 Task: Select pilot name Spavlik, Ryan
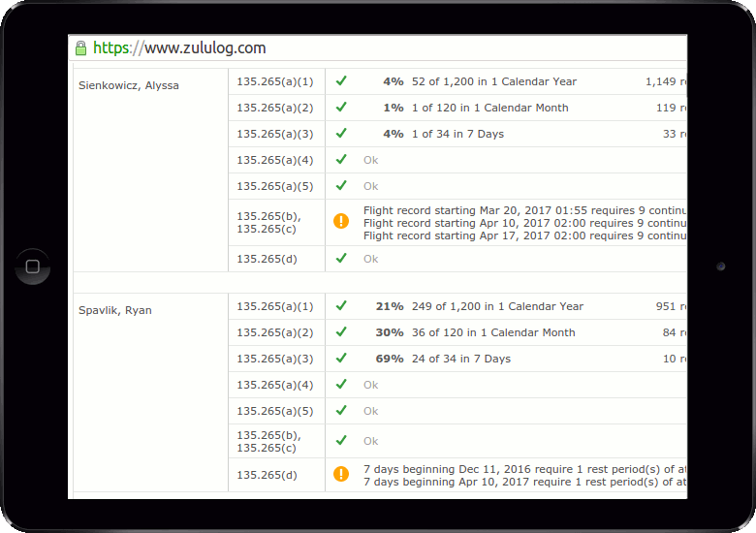click(114, 310)
